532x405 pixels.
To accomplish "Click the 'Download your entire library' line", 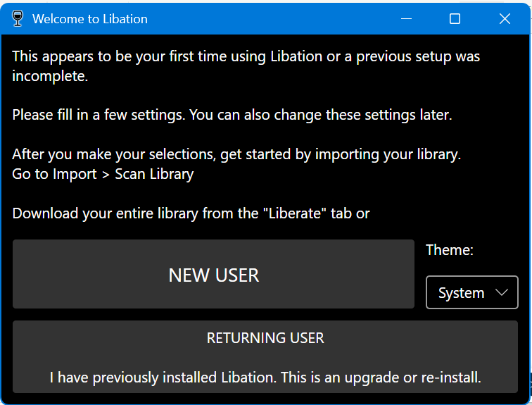I will 191,213.
